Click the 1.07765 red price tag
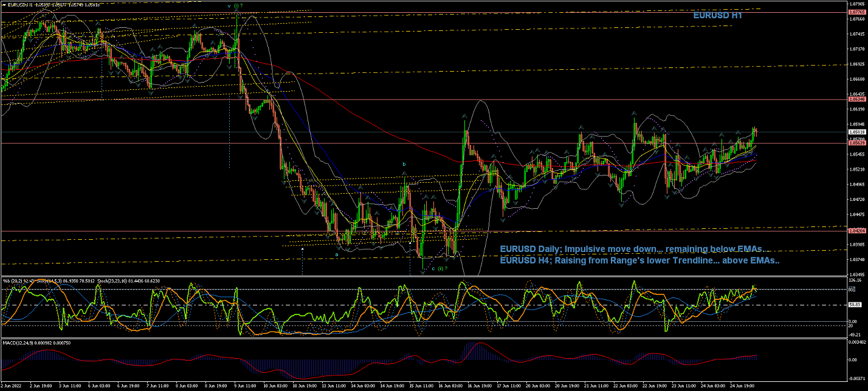Image resolution: width=868 pixels, height=391 pixels. (858, 12)
